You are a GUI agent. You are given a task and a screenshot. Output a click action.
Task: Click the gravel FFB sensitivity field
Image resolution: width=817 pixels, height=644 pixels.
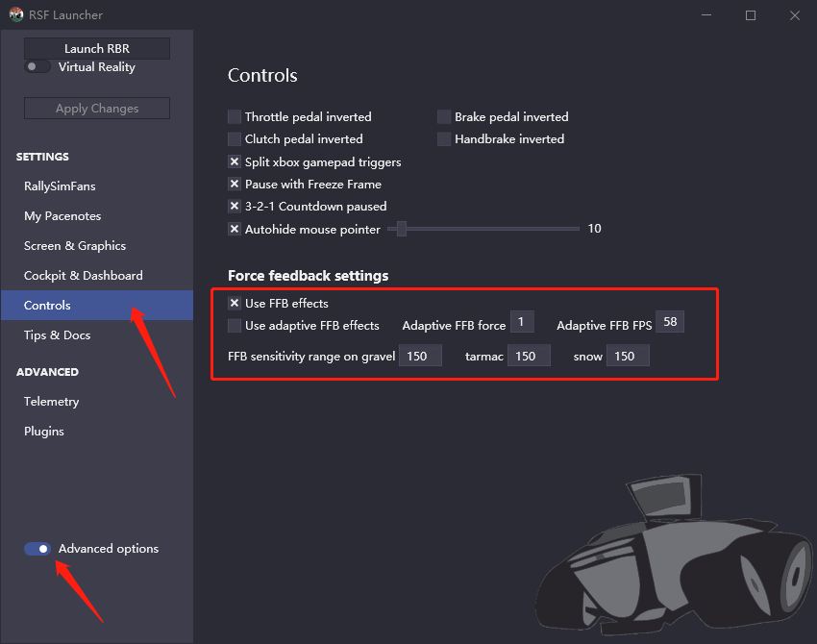[x=420, y=356]
